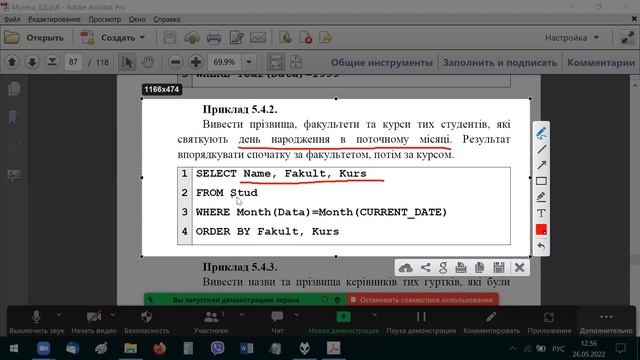The image size is (640, 360).
Task: Click the zoom percentage field 69,9%
Action: tap(224, 62)
